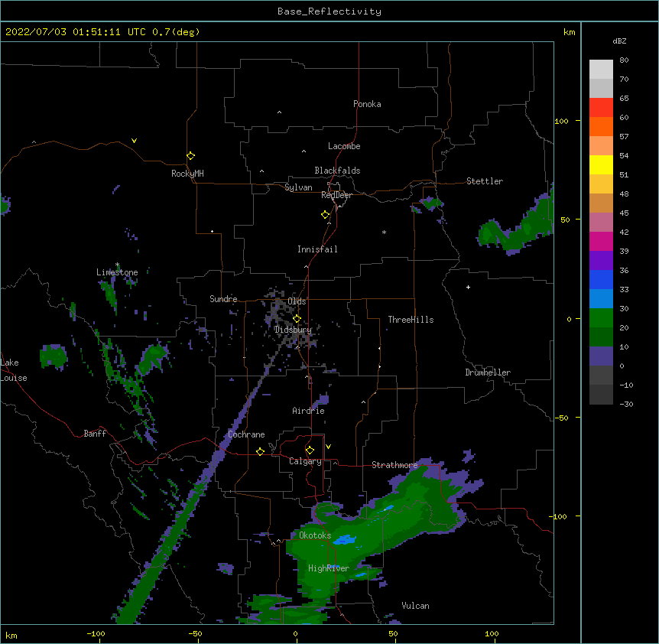Image resolution: width=659 pixels, height=644 pixels.
Task: Click the Didsbury town label
Action: point(293,330)
